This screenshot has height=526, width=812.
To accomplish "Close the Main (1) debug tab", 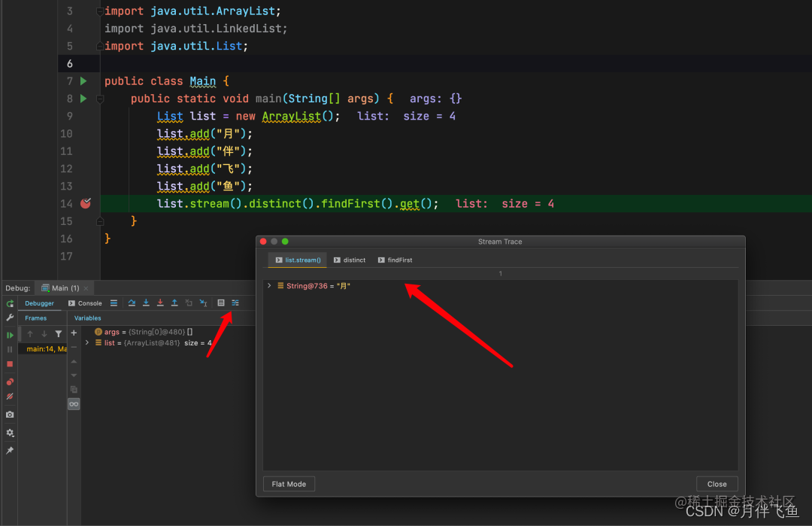I will point(86,289).
